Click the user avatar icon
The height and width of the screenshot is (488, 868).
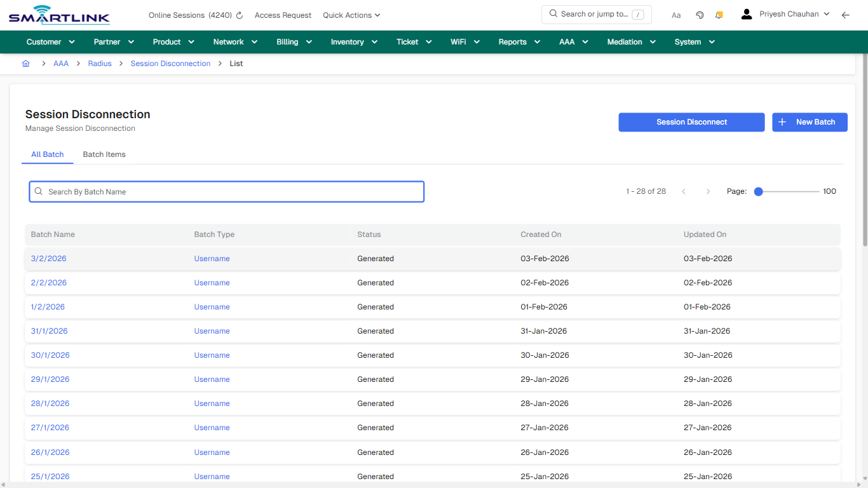pyautogui.click(x=746, y=13)
